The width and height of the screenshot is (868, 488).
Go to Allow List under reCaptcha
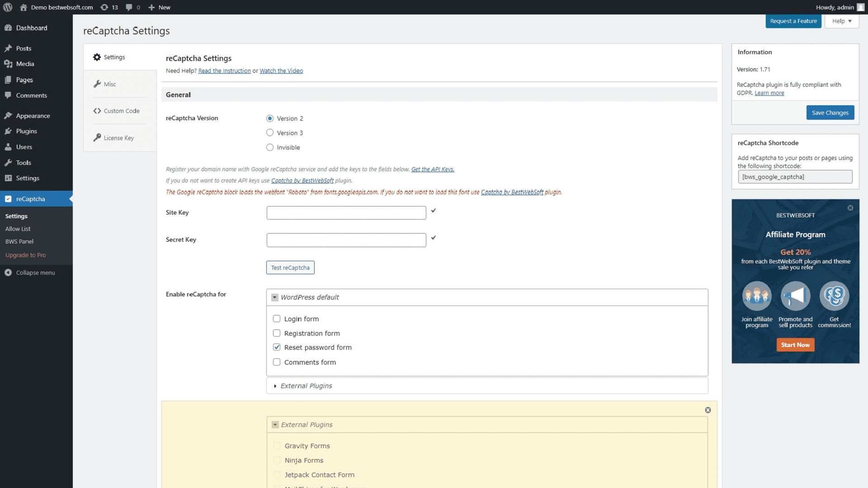coord(18,229)
